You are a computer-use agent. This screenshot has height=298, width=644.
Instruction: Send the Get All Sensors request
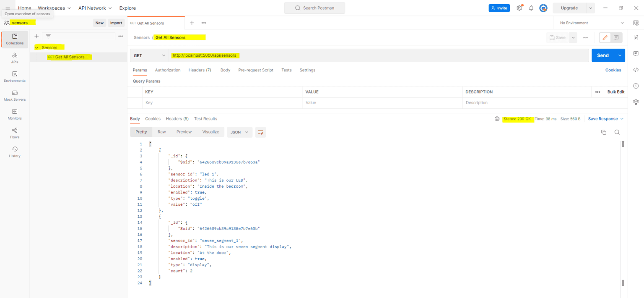pyautogui.click(x=602, y=55)
